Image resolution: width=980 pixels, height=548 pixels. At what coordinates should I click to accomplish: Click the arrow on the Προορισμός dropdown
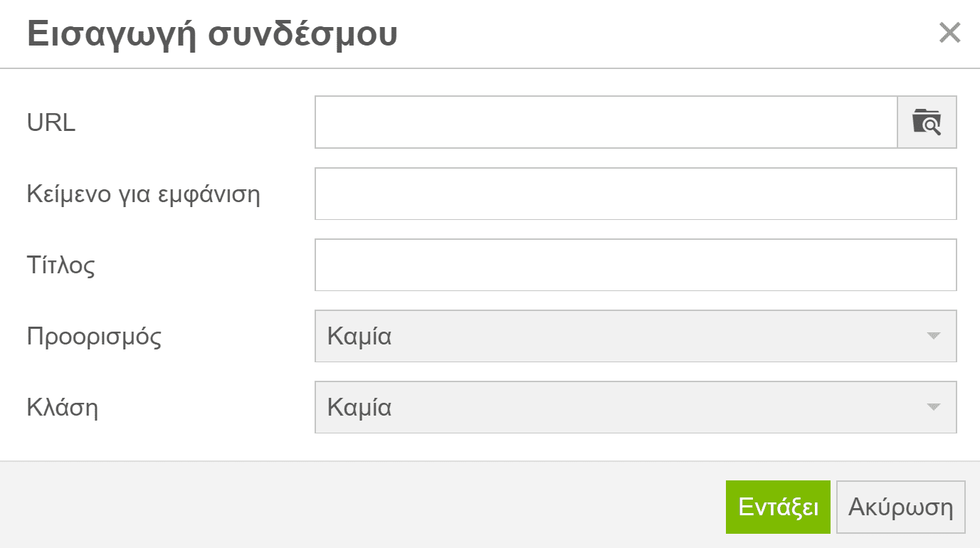point(934,336)
